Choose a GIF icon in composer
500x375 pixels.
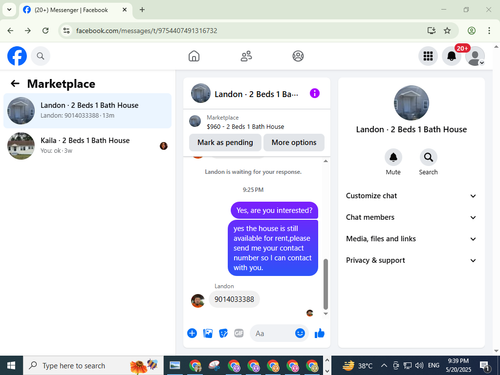tap(239, 333)
